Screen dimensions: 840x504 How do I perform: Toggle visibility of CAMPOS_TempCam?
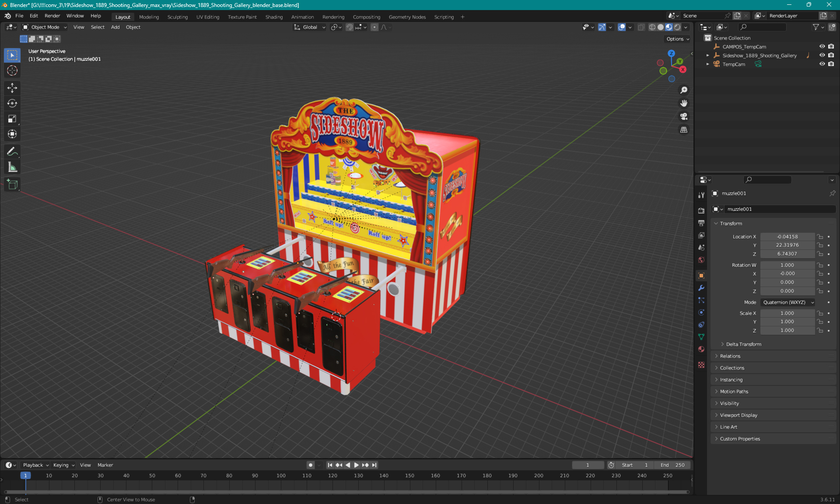pyautogui.click(x=822, y=46)
